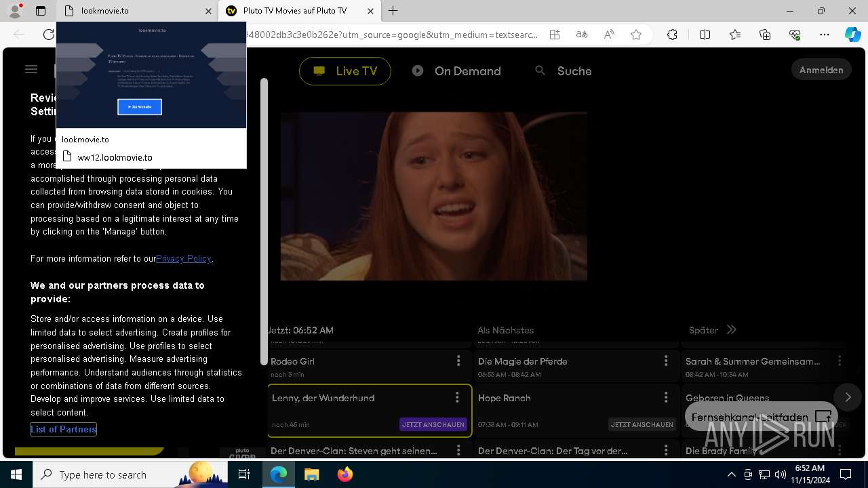Open options for Der Denver-Clan: Steven geht seinen
This screenshot has height=488, width=868.
pos(458,450)
